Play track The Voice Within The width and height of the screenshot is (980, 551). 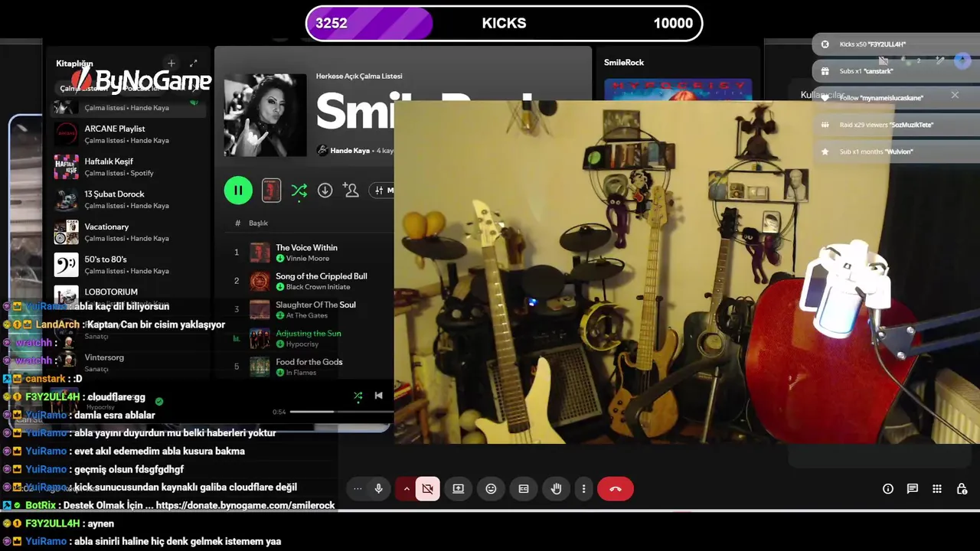[x=306, y=248]
